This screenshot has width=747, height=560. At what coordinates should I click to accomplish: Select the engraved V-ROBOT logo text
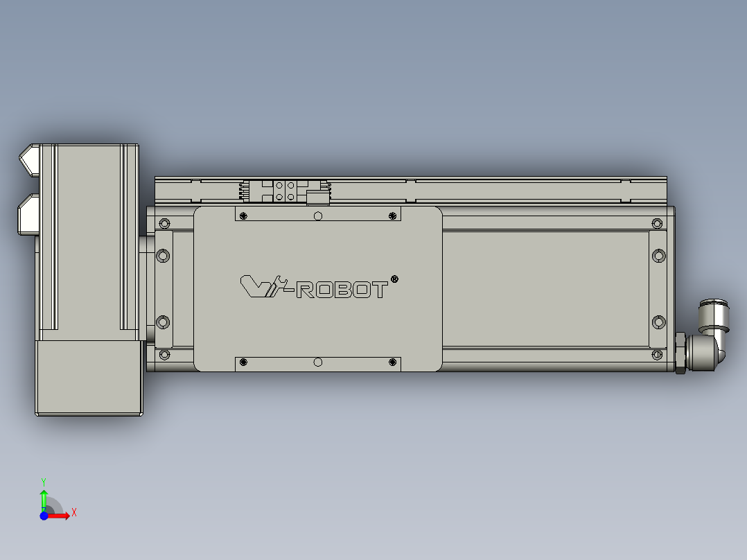click(315, 287)
